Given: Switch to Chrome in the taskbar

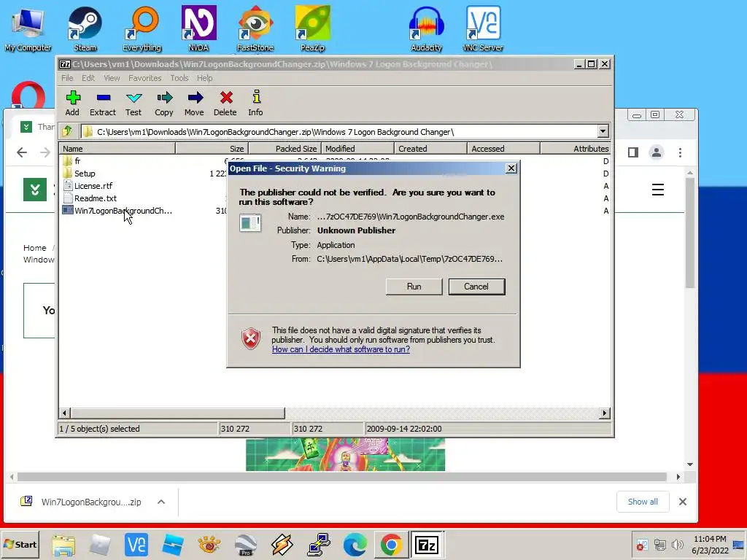Looking at the screenshot, I should click(391, 545).
